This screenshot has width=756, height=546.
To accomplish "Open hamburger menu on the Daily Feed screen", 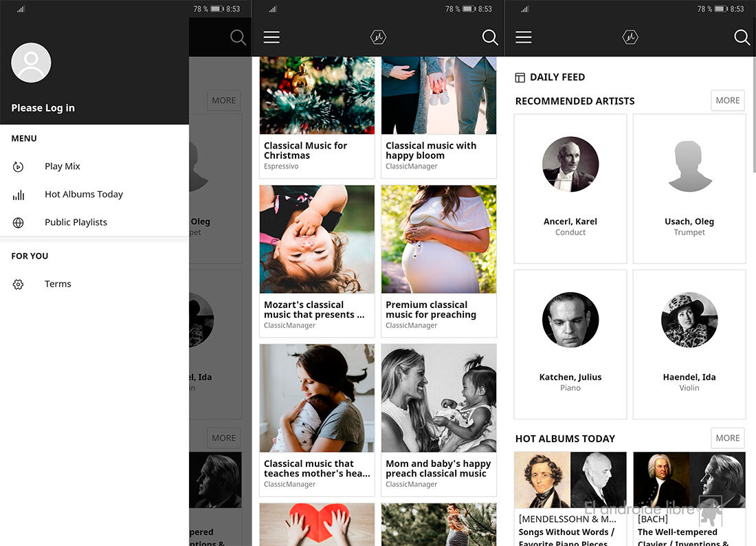I will tap(524, 37).
